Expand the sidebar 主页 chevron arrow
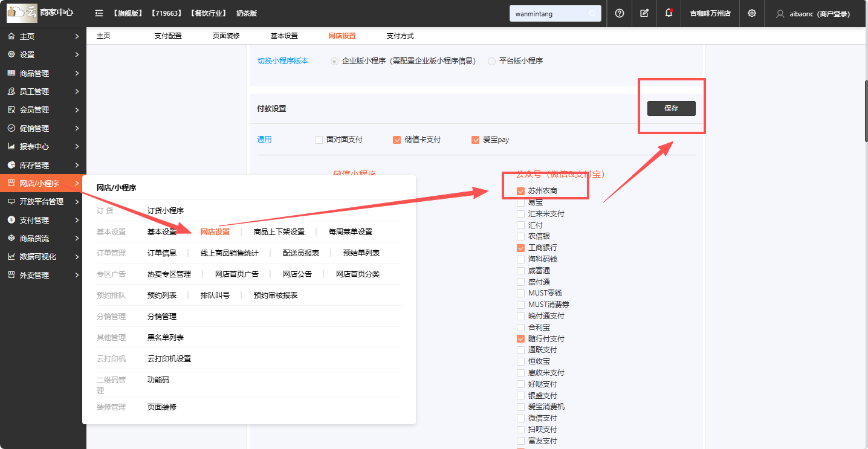Image resolution: width=868 pixels, height=449 pixels. click(x=77, y=37)
